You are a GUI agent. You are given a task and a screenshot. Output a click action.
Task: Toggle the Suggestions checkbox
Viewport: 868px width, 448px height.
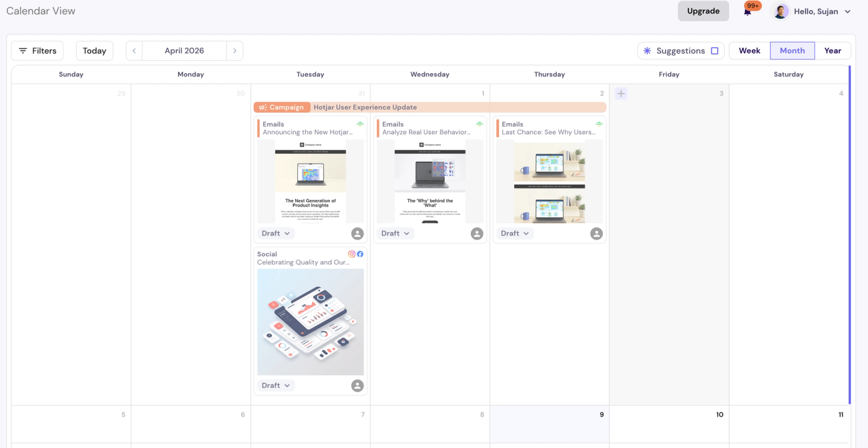(714, 51)
